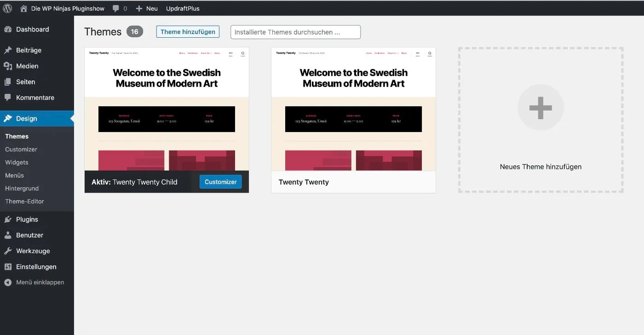Click the WordPress logo icon
This screenshot has width=644, height=335.
(x=7, y=8)
